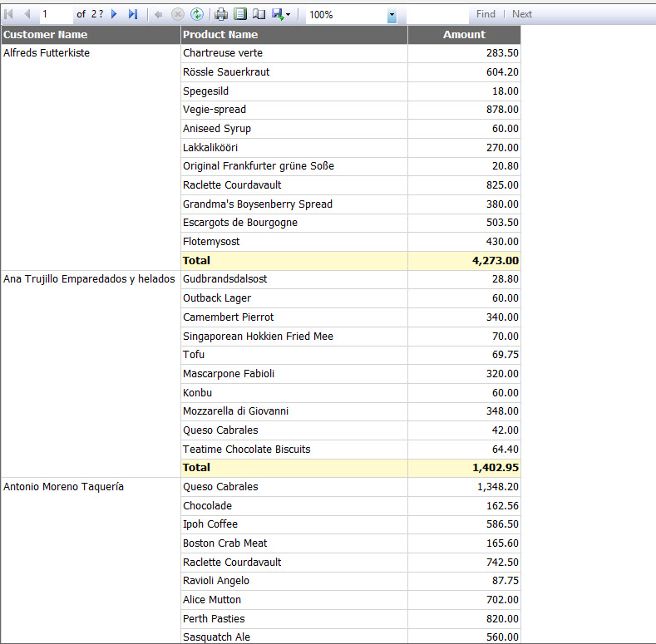Image resolution: width=656 pixels, height=644 pixels.
Task: Click the current page number field
Action: point(56,15)
